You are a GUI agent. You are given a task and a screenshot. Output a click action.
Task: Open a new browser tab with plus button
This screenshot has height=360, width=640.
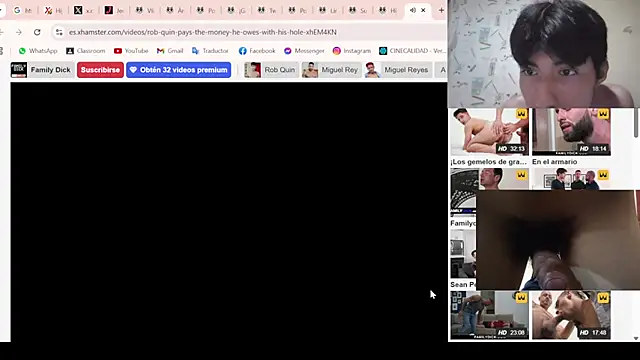(441, 10)
